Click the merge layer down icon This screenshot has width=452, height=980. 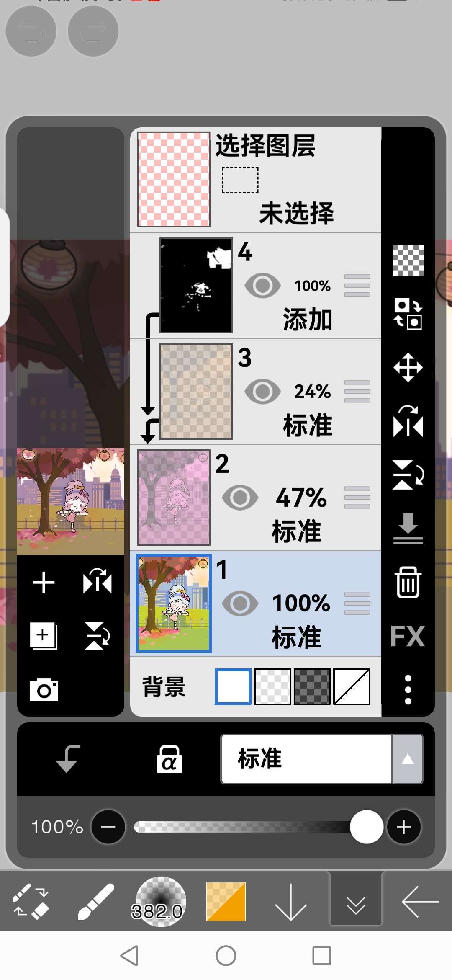[x=408, y=528]
